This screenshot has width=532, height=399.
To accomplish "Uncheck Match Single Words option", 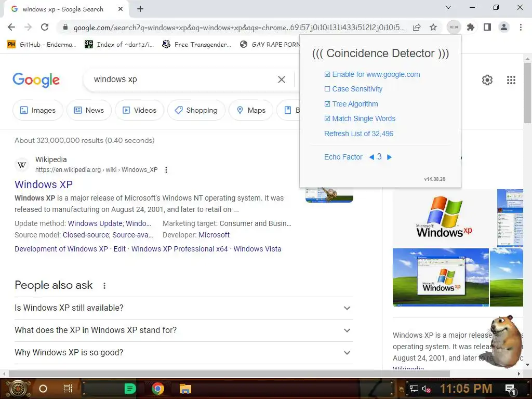I will coord(327,118).
